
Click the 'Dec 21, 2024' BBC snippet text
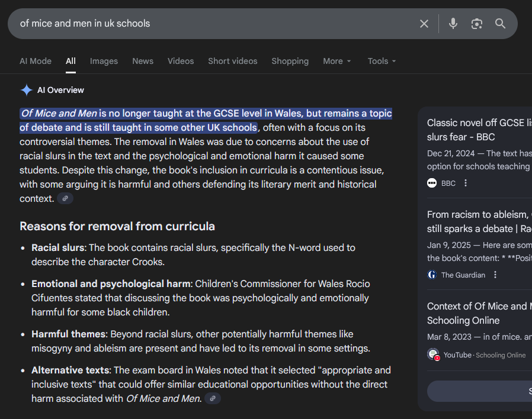pyautogui.click(x=479, y=160)
